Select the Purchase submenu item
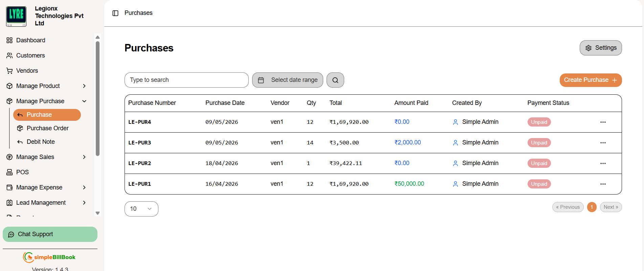This screenshot has height=271, width=644. (47, 115)
